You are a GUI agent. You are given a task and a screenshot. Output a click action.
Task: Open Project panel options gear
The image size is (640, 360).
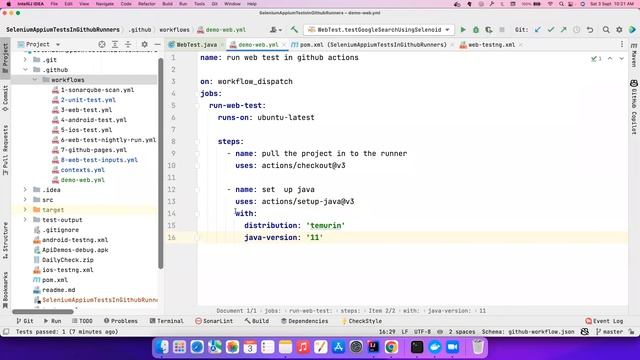tap(144, 44)
